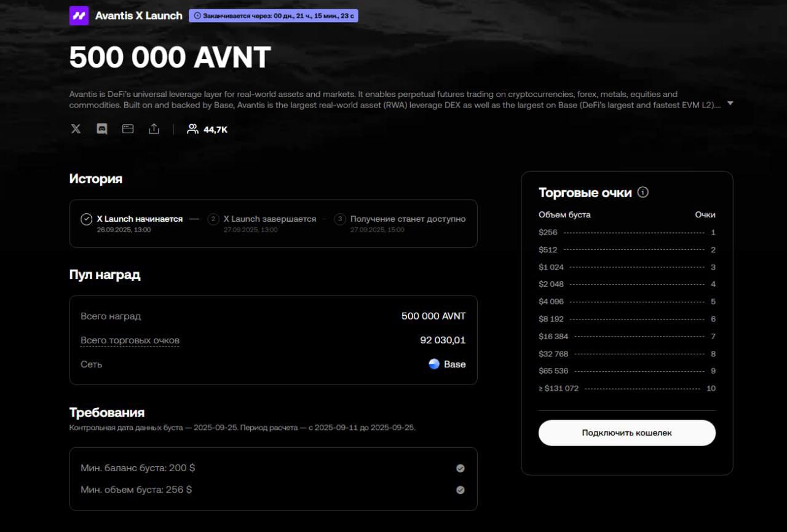Click the checked circle by X Launch начинается

[x=87, y=219]
